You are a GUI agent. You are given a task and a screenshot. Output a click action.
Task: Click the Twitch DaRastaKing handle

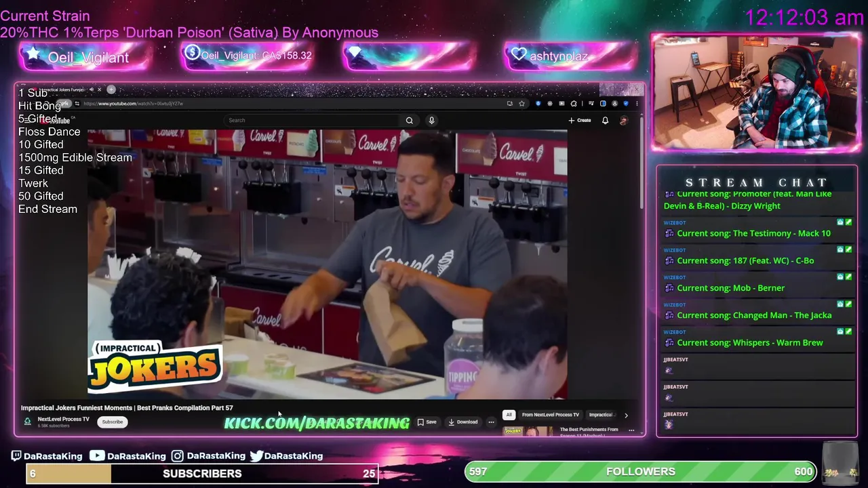point(47,456)
